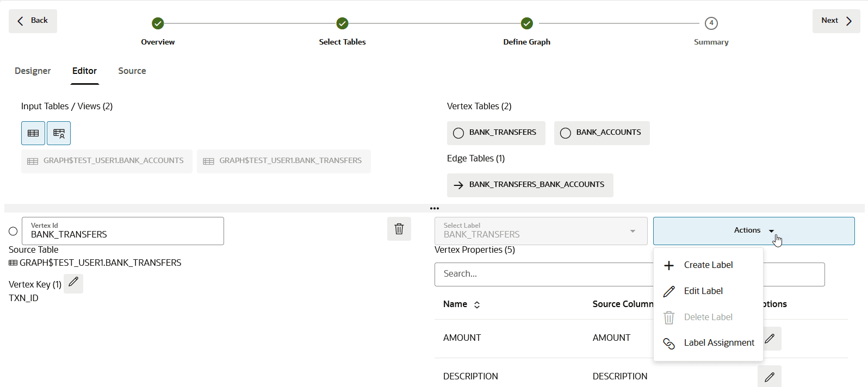This screenshot has height=387, width=868.
Task: Go Back to previous step
Action: coord(33,21)
